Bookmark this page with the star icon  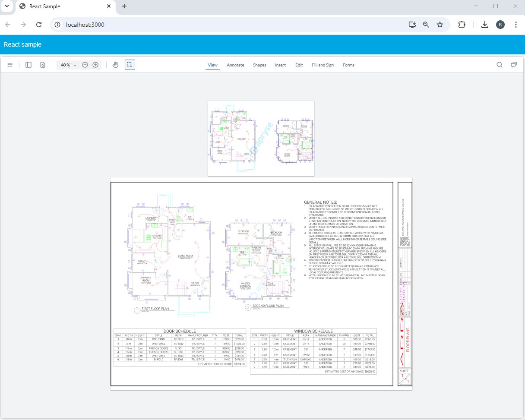[x=440, y=25]
